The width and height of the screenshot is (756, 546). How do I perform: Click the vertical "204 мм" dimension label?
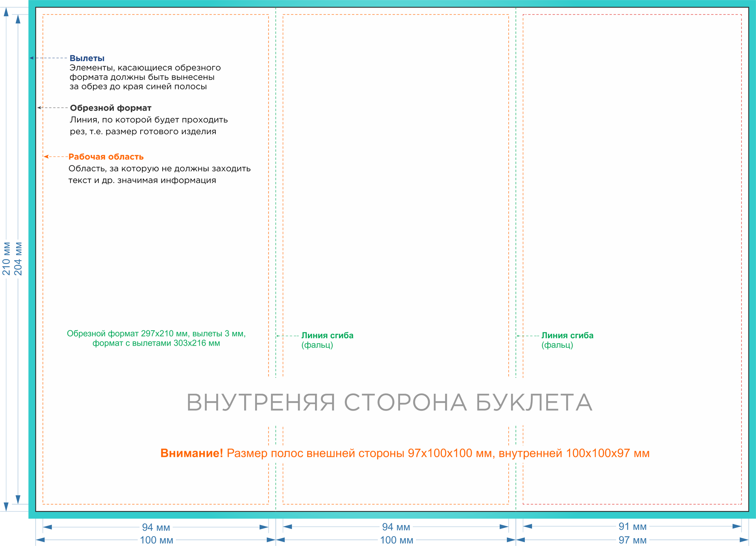pyautogui.click(x=18, y=259)
